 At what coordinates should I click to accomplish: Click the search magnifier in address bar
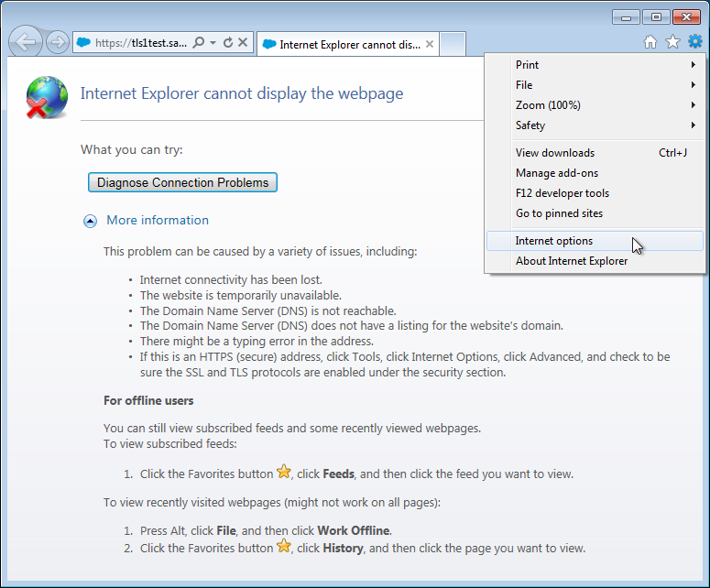click(198, 42)
